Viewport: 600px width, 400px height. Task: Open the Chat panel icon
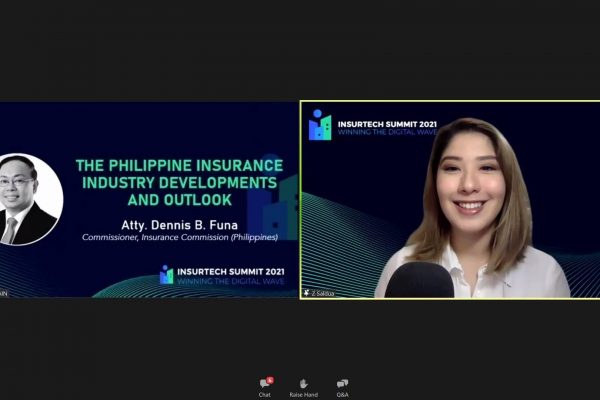(x=266, y=383)
